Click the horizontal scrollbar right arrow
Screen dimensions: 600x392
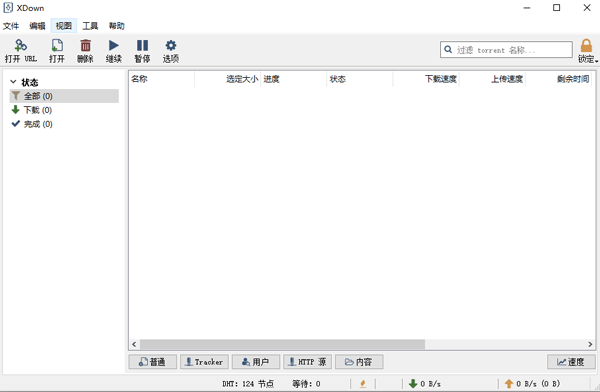[x=590, y=344]
